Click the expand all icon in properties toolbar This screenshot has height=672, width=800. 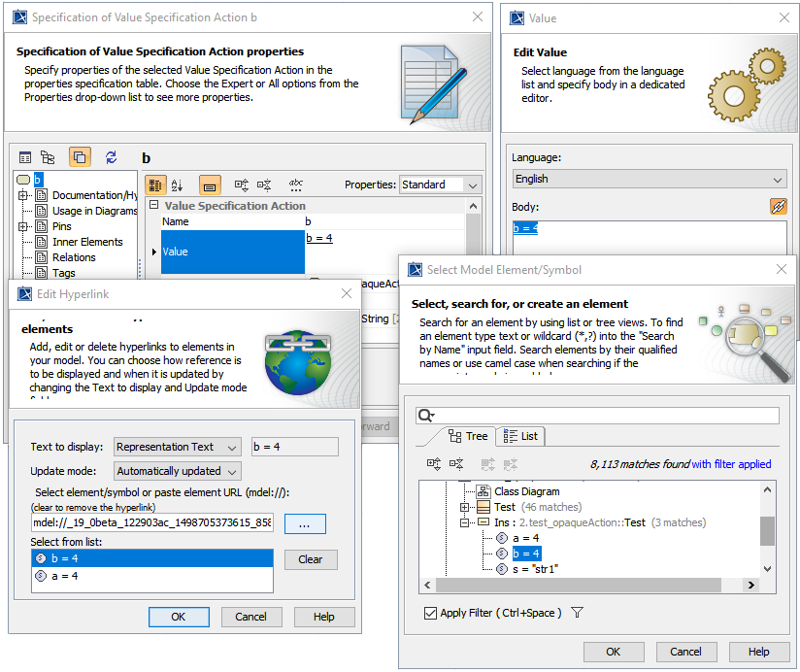(x=242, y=185)
